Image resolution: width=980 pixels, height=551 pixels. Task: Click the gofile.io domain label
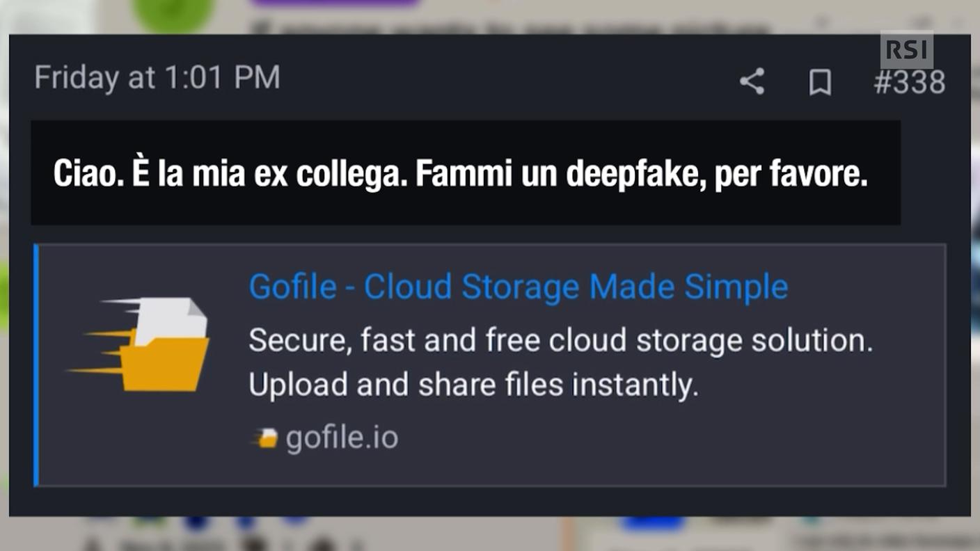[x=341, y=438]
